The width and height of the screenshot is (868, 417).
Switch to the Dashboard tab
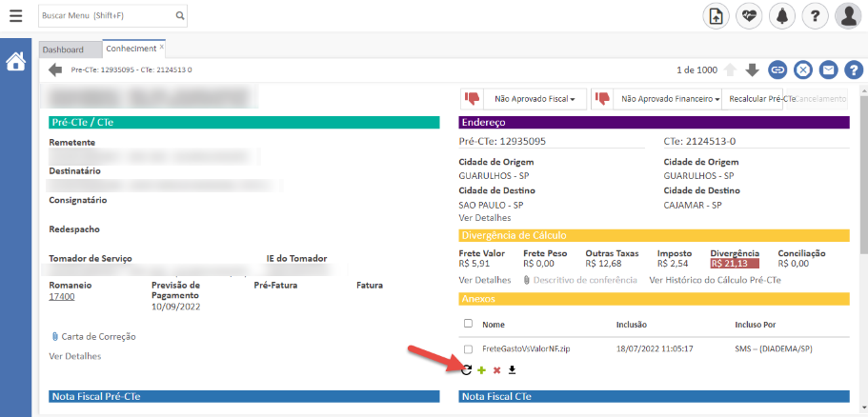(63, 50)
